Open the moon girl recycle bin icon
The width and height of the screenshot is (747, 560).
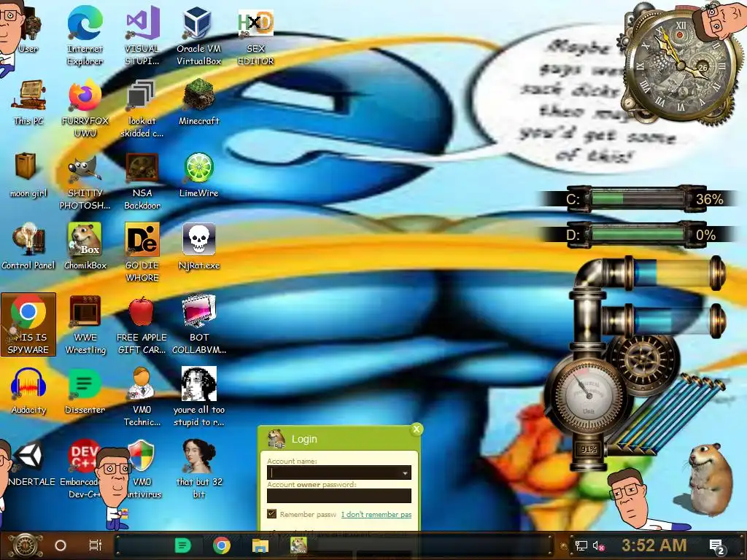(x=28, y=175)
